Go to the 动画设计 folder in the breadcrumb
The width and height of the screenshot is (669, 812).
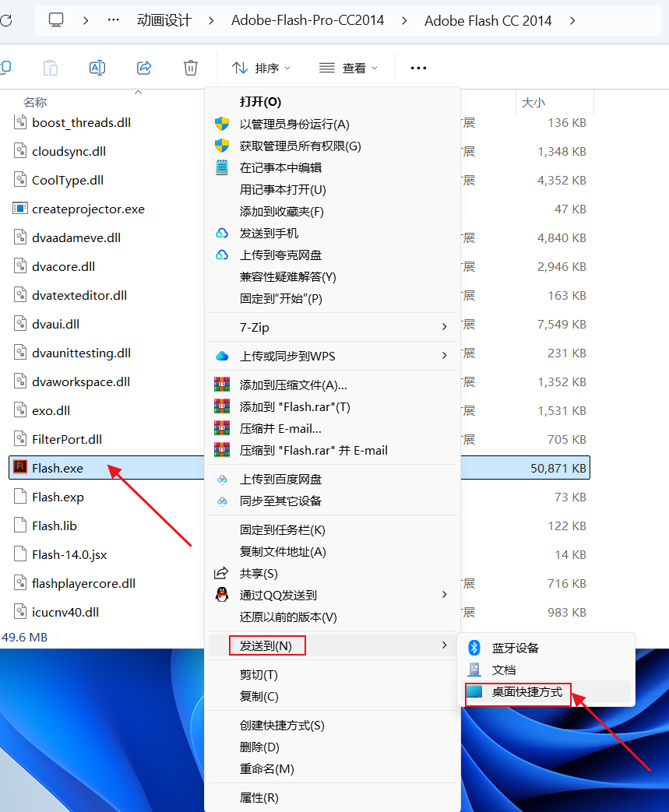[164, 20]
